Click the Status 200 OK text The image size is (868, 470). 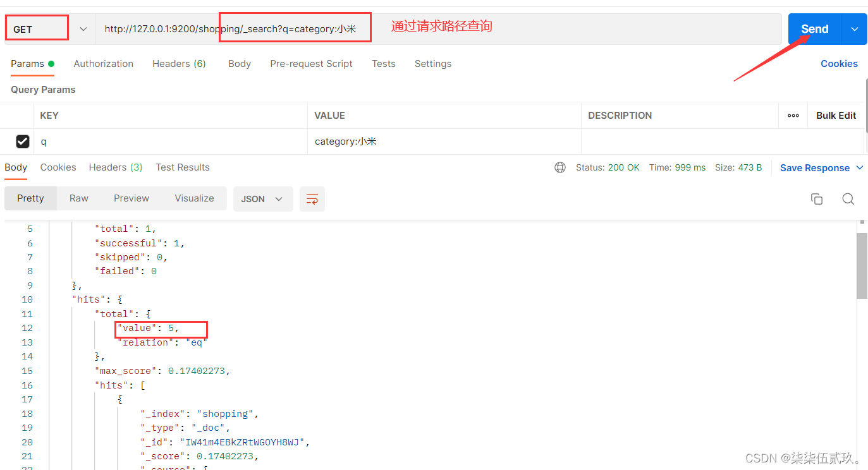point(608,167)
